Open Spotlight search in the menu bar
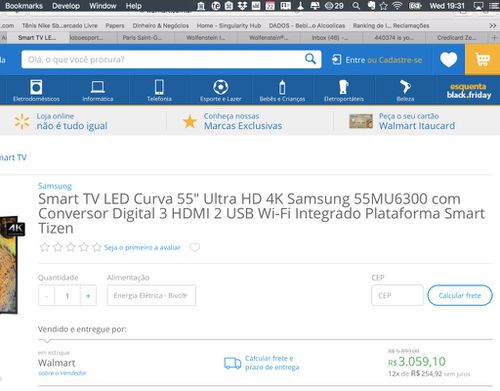500x391 pixels. 356,6
